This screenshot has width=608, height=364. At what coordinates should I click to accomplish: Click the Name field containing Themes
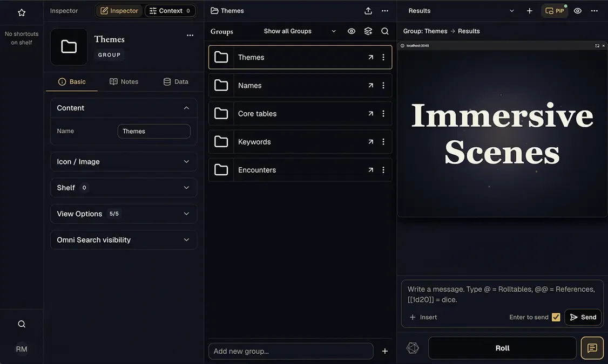point(154,131)
